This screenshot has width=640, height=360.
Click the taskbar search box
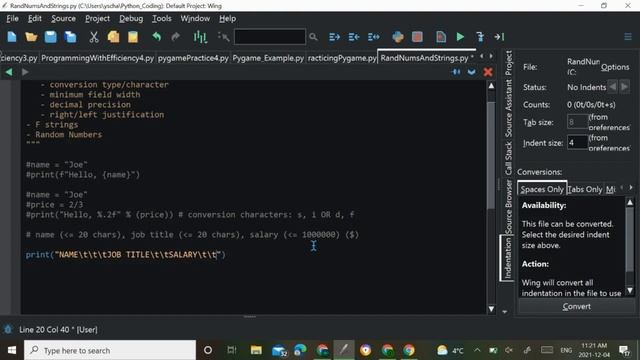tap(110, 350)
